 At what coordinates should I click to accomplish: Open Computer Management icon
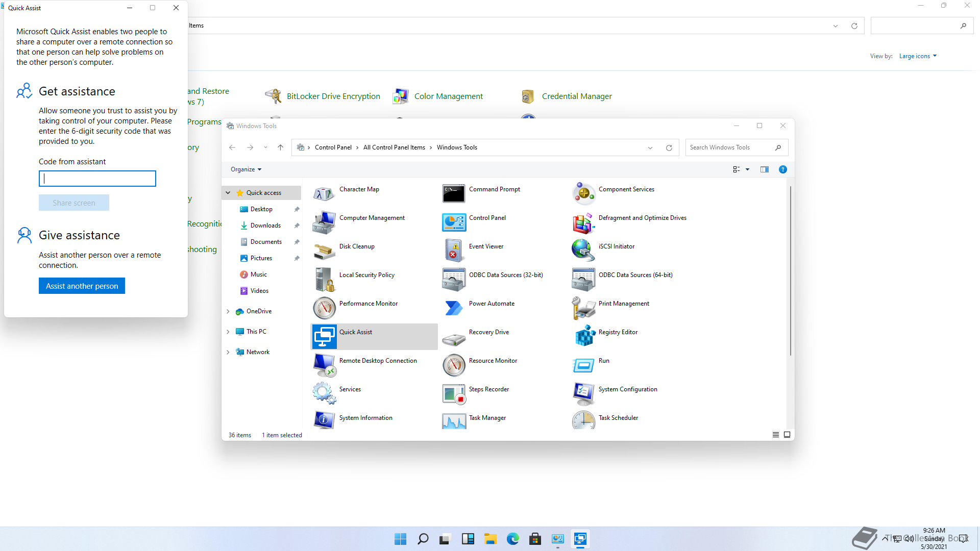click(324, 222)
